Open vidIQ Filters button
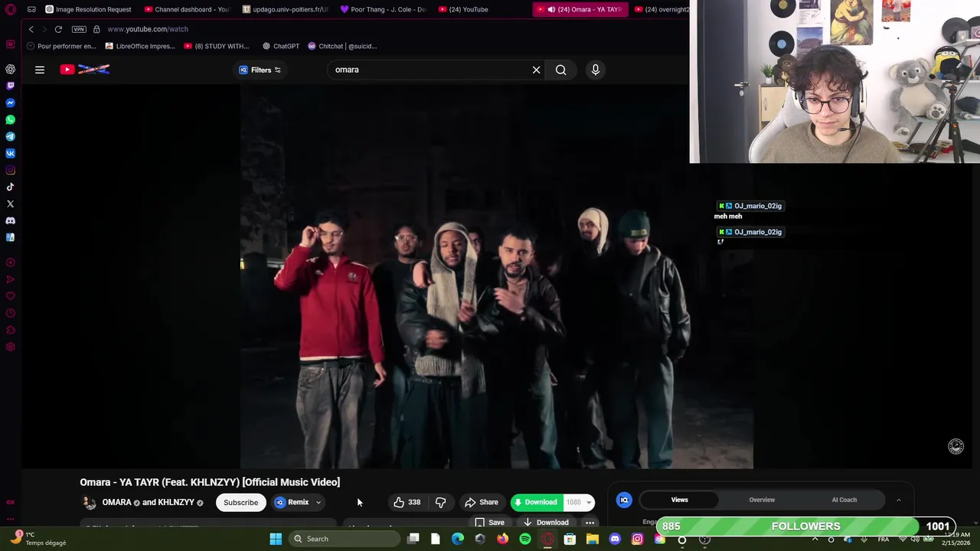 260,70
